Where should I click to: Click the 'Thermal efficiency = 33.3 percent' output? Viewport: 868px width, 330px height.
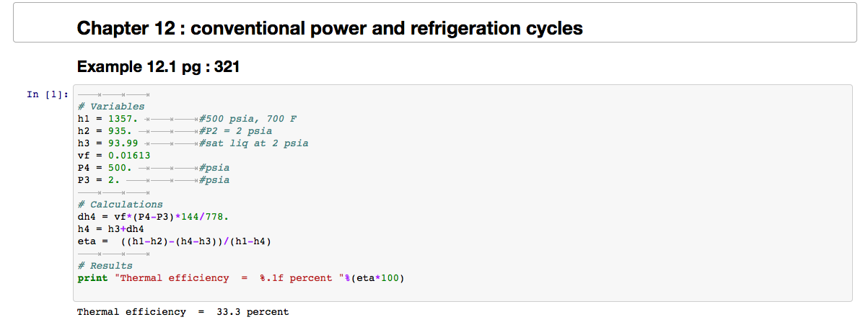tap(183, 312)
